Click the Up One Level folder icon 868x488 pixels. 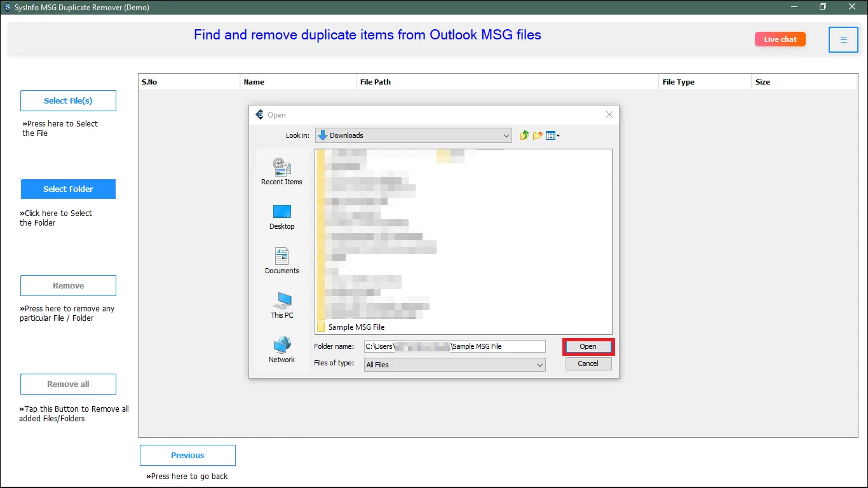(524, 135)
